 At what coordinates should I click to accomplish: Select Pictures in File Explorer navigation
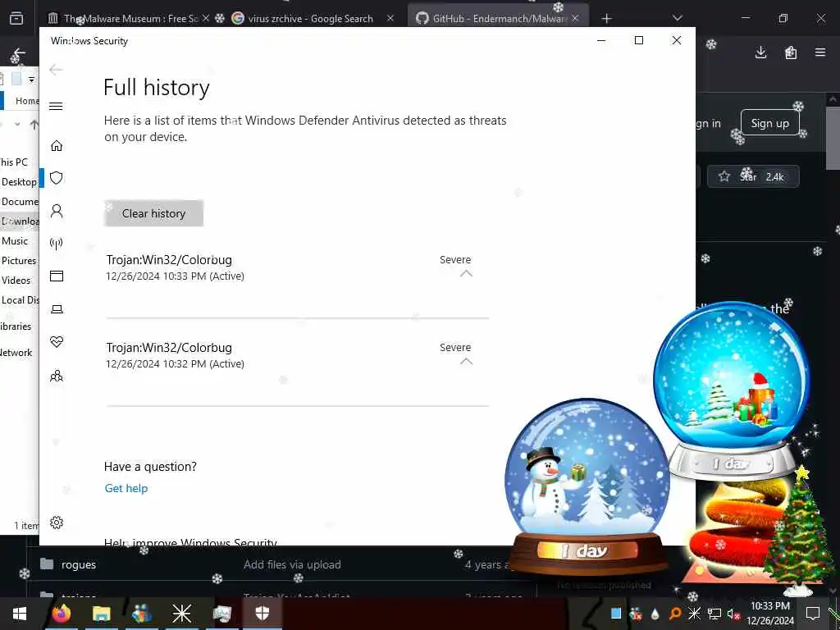click(x=19, y=261)
